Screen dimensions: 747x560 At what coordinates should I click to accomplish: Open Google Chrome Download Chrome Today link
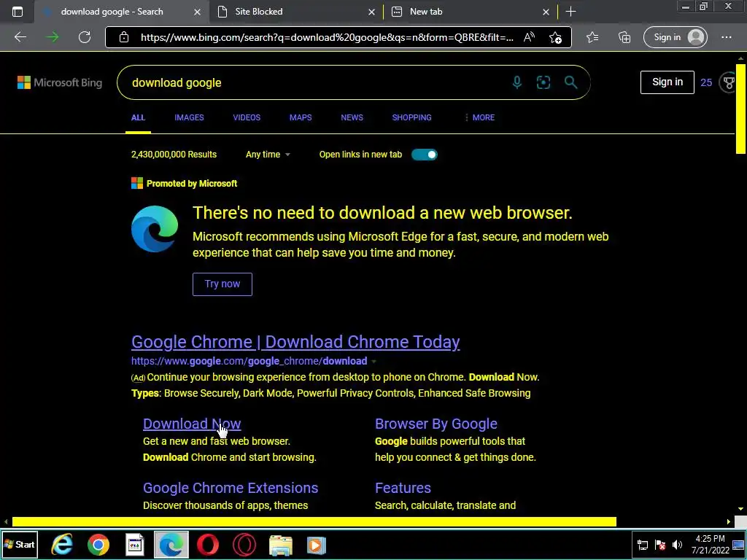[x=295, y=342]
